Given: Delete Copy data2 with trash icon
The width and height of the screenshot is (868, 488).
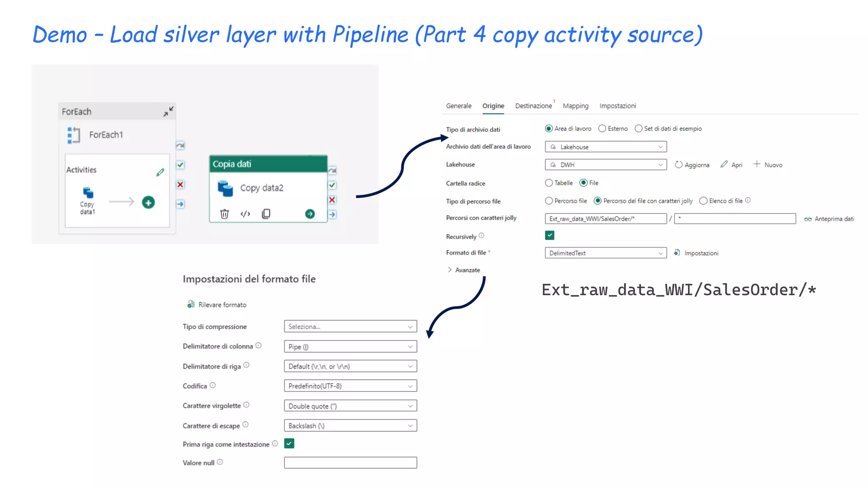Looking at the screenshot, I should tap(225, 214).
